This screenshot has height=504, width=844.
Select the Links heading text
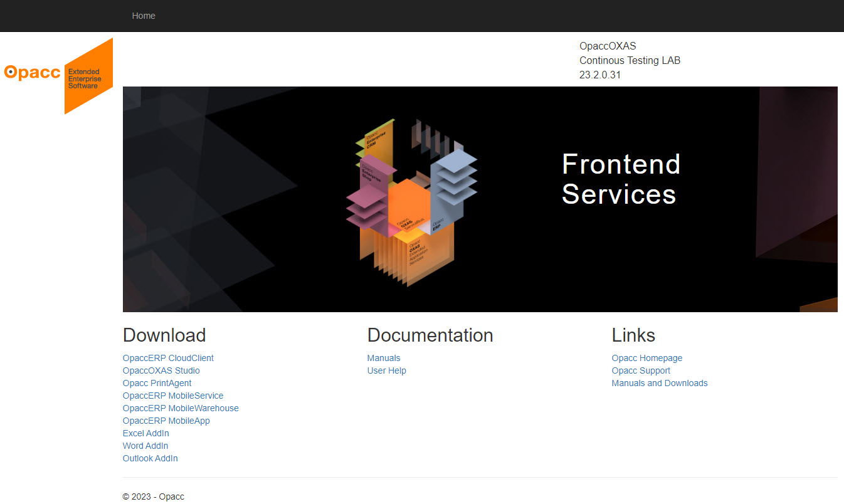(x=633, y=335)
